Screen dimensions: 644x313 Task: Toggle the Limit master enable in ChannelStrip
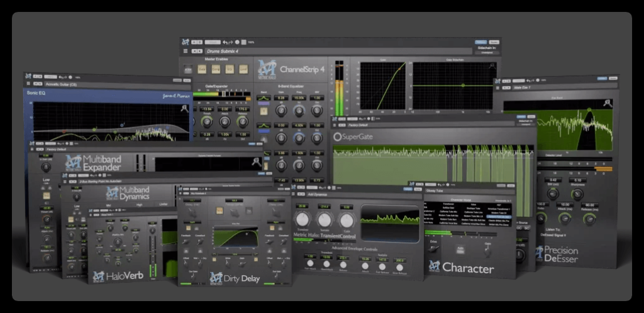coord(243,69)
